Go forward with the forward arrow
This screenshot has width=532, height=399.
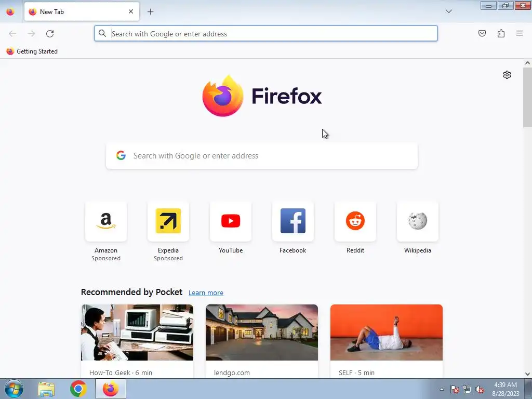tap(31, 34)
